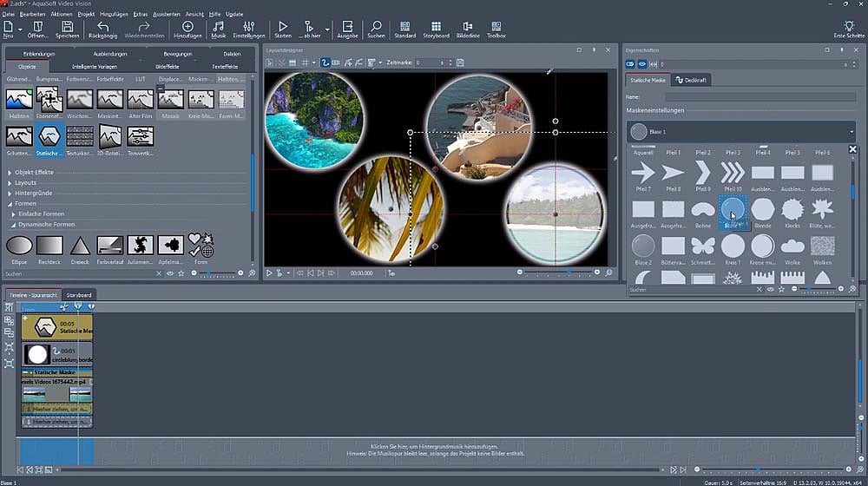Open the Extras menu
Image resolution: width=868 pixels, height=486 pixels.
tap(140, 14)
